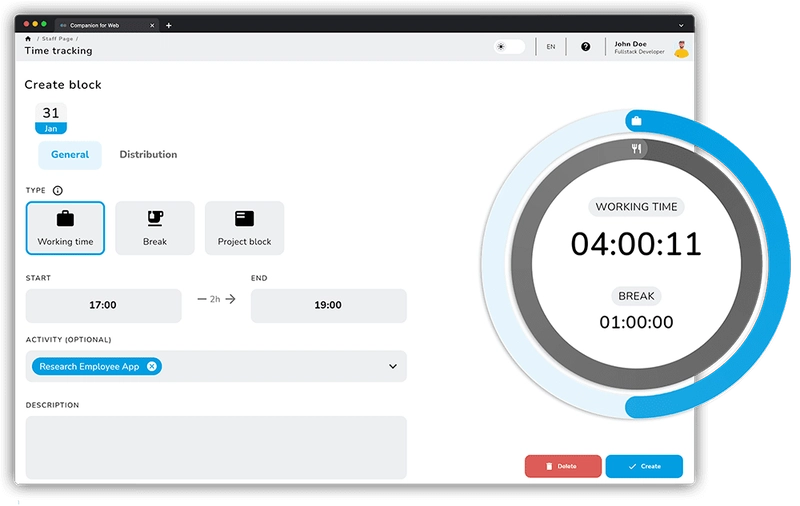This screenshot has width=800, height=506.
Task: Click the Time tracking page title
Action: point(59,50)
